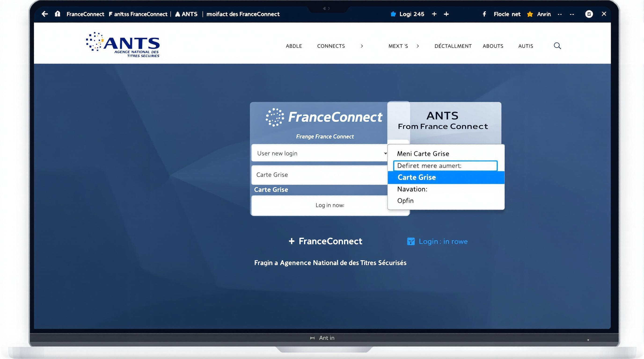Go back with the browser arrow
Viewport: 644px width, 359px height.
(x=45, y=14)
